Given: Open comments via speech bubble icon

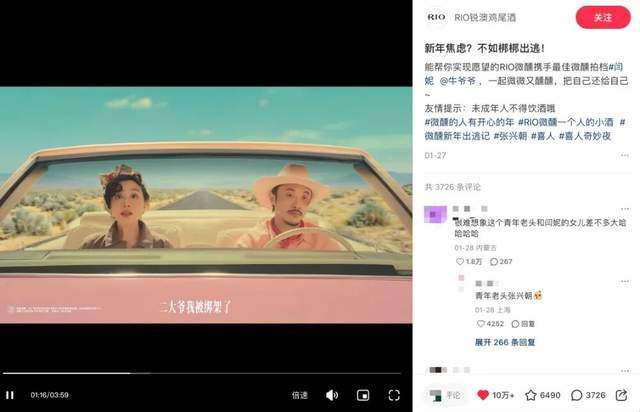Looking at the screenshot, I should pos(576,395).
